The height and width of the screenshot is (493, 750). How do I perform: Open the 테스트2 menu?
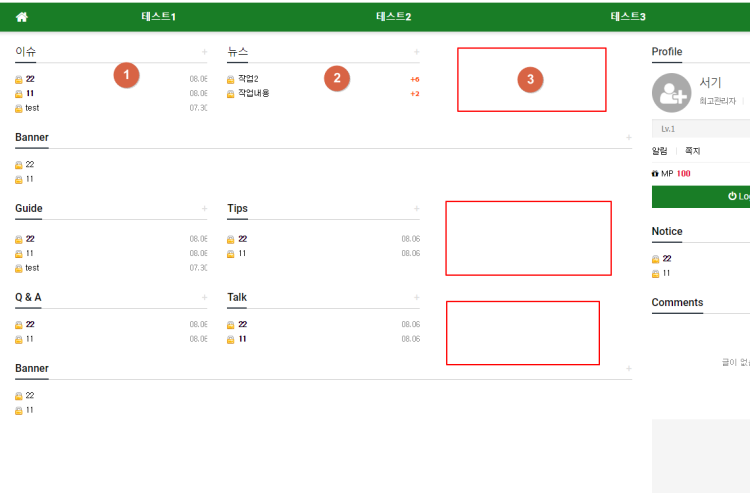(394, 17)
